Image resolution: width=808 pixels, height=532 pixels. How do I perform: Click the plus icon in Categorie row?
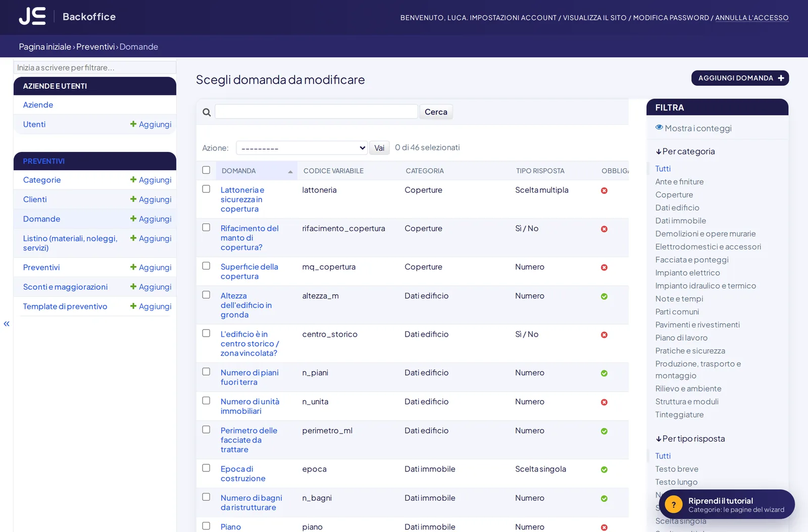coord(133,179)
